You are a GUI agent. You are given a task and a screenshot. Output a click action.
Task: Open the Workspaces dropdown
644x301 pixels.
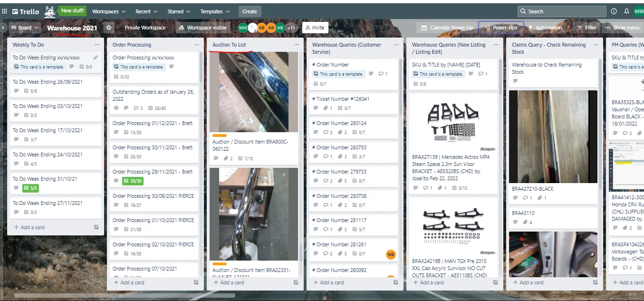click(109, 11)
